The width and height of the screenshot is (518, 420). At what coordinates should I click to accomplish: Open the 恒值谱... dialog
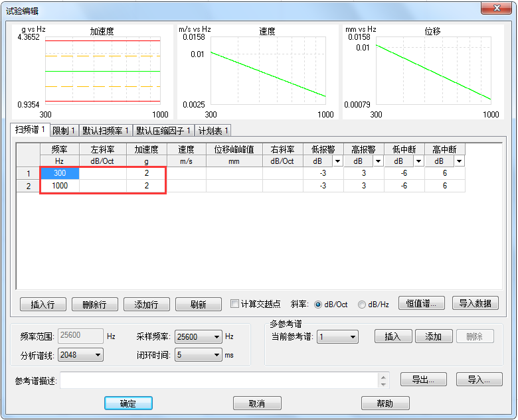(422, 303)
